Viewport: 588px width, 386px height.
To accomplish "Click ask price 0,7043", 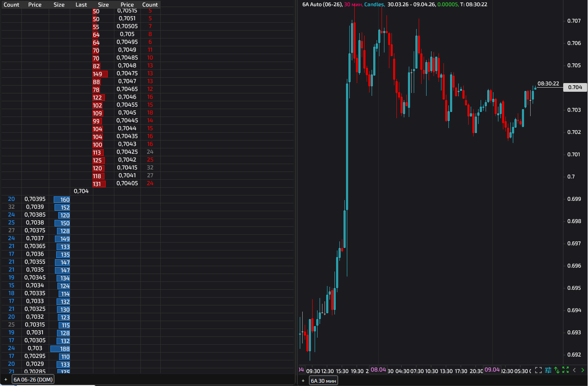I will 127,144.
